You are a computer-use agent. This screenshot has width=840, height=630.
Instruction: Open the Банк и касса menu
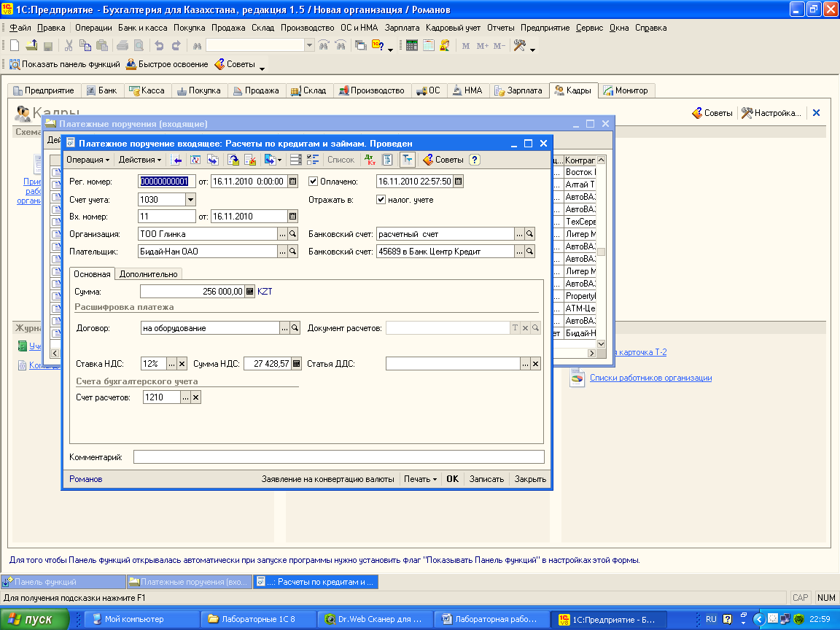click(142, 28)
